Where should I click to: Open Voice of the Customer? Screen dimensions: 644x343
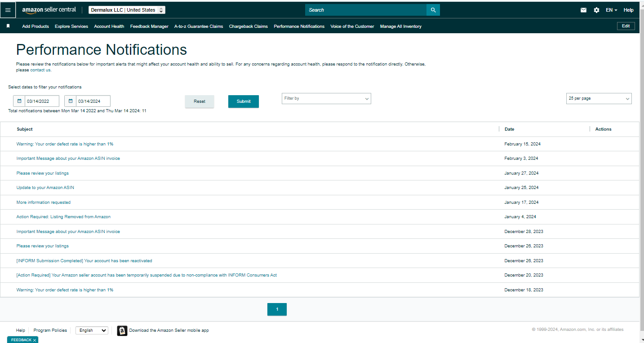(352, 26)
